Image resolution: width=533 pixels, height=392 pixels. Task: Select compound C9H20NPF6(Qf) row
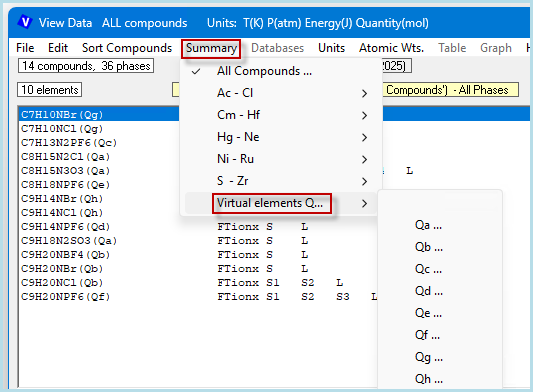point(65,297)
